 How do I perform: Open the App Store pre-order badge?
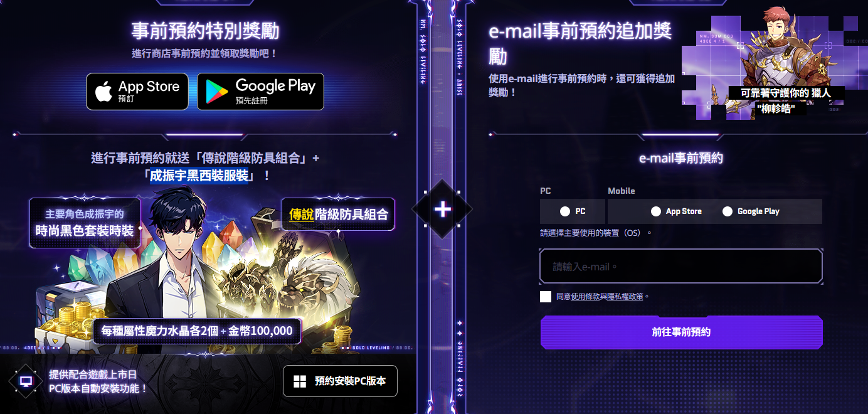(137, 92)
